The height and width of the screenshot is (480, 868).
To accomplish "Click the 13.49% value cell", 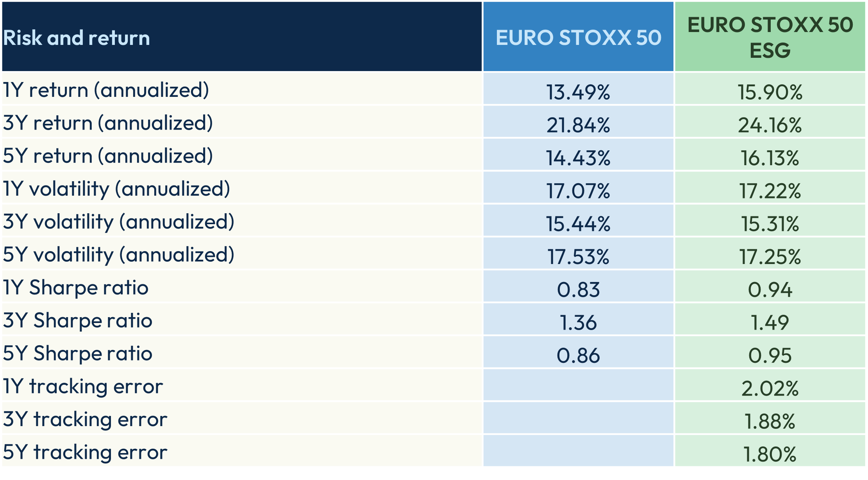I will point(578,92).
